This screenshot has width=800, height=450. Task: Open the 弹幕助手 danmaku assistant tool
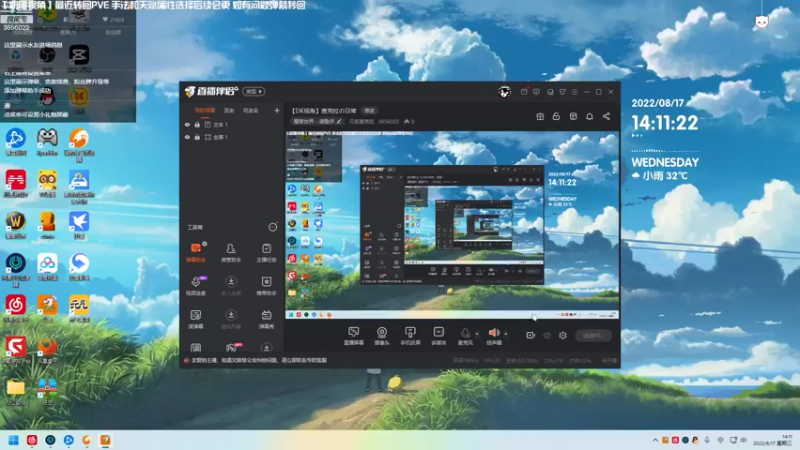click(196, 252)
